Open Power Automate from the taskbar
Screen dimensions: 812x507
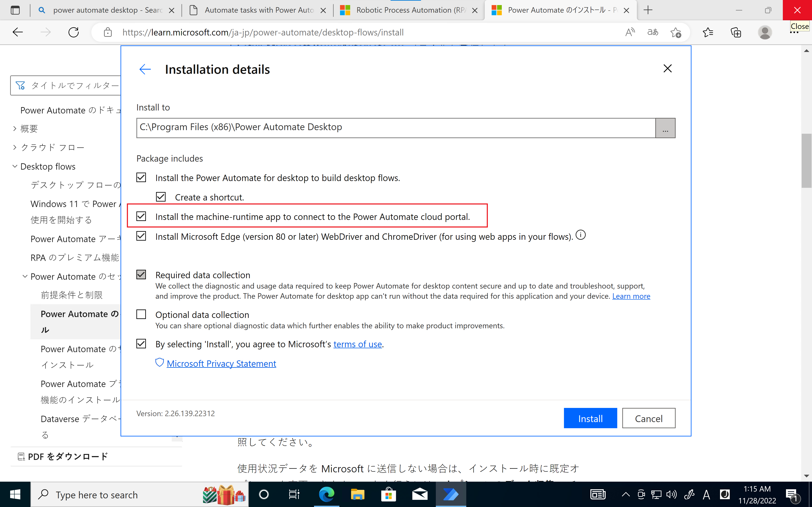pos(451,494)
